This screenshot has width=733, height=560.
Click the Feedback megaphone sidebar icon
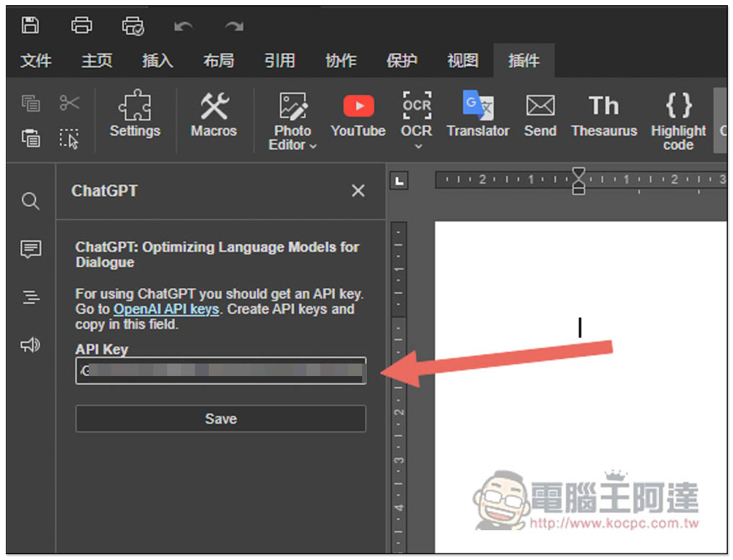[x=31, y=345]
